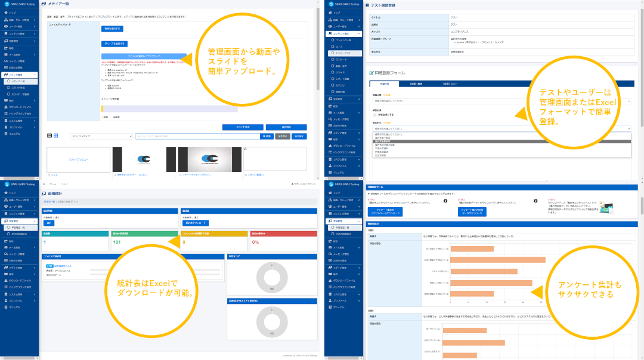
Task: Switch media list to list view icon
Action: 49,136
